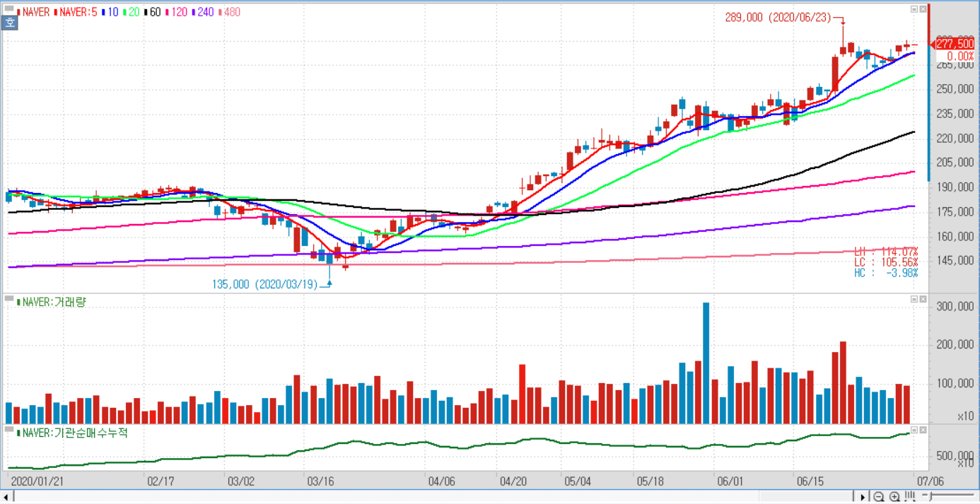This screenshot has width=980, height=504.
Task: Click the scroll-right arrow near zoom controls
Action: click(x=863, y=497)
